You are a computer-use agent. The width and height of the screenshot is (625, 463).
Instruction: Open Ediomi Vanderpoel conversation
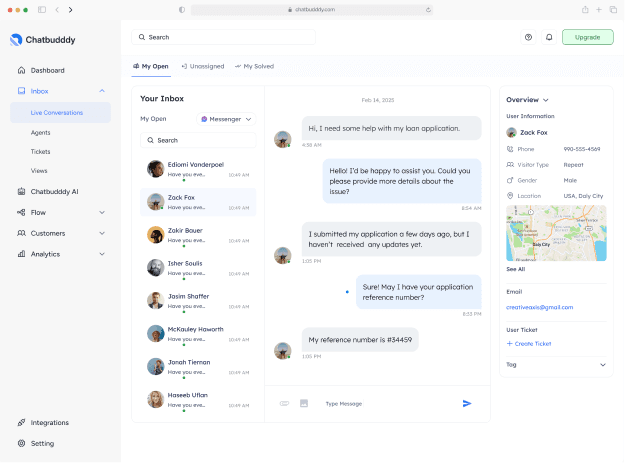(198, 169)
